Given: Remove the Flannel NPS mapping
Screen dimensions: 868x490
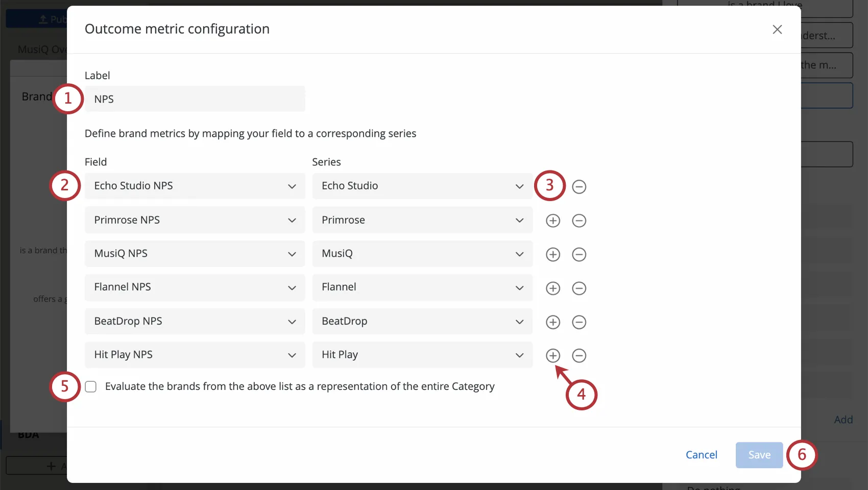Looking at the screenshot, I should point(579,288).
